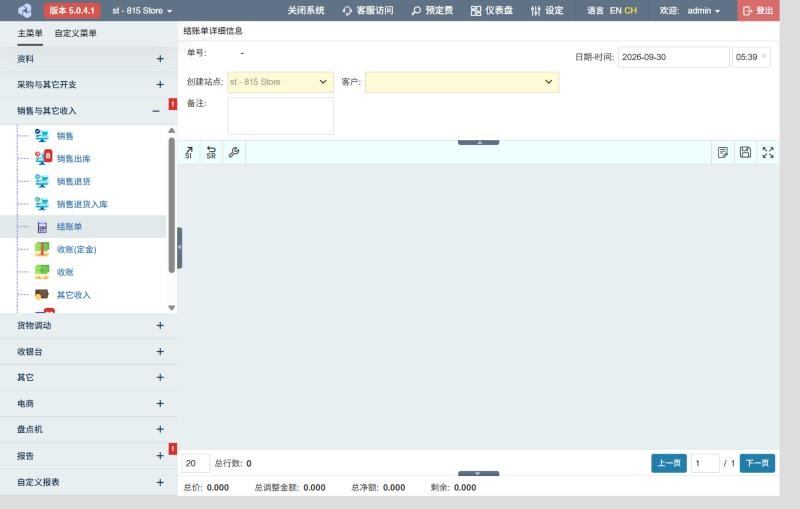Click the 上一页 previous page button

pos(669,463)
